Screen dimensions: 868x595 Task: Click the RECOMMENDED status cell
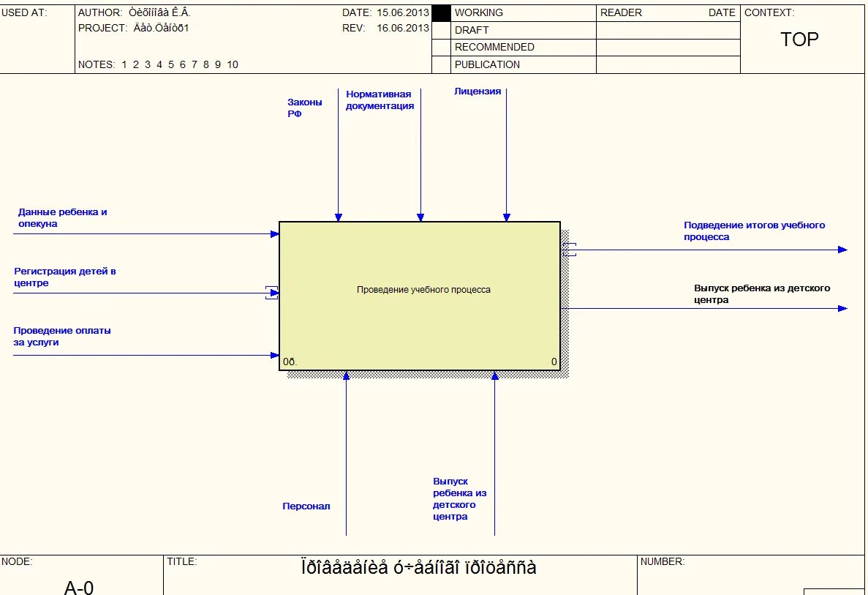coord(524,48)
